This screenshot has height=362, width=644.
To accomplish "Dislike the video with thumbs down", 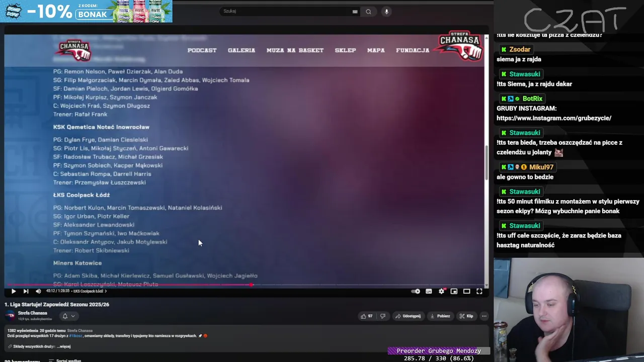I will point(382,316).
